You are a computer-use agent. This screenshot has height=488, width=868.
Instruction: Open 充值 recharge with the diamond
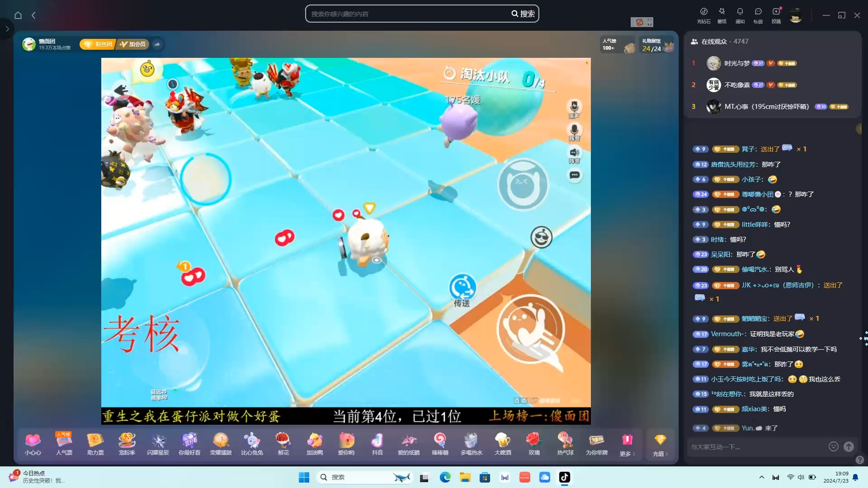pos(660,445)
